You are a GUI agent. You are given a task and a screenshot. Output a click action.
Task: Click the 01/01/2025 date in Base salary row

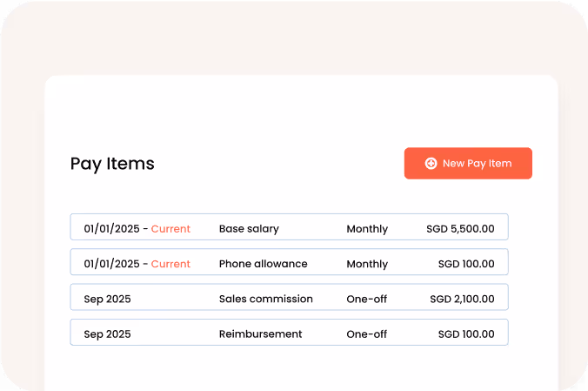tap(111, 229)
